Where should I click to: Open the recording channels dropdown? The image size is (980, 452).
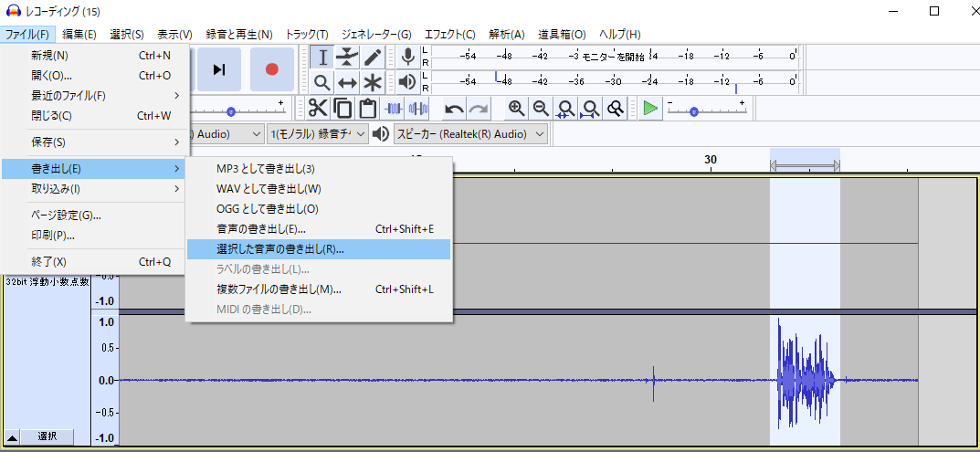[318, 134]
